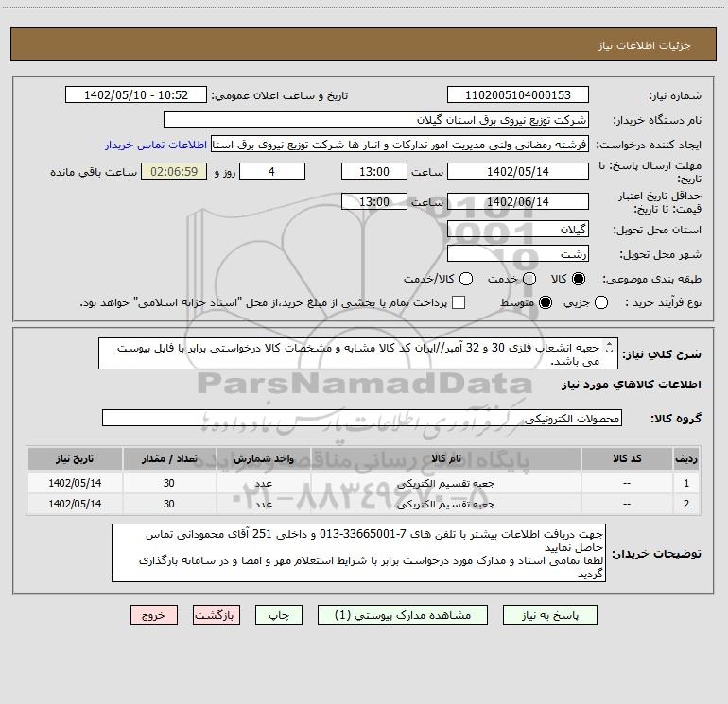Click the نام کالا column header
Viewport: 728px width, 704px height.
[445, 458]
